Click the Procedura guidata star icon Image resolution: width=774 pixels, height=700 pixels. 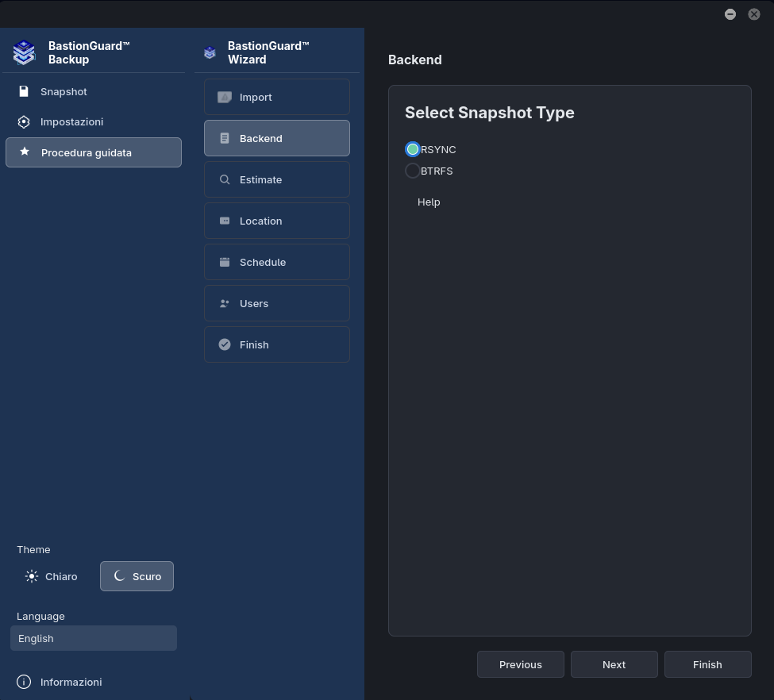(24, 152)
